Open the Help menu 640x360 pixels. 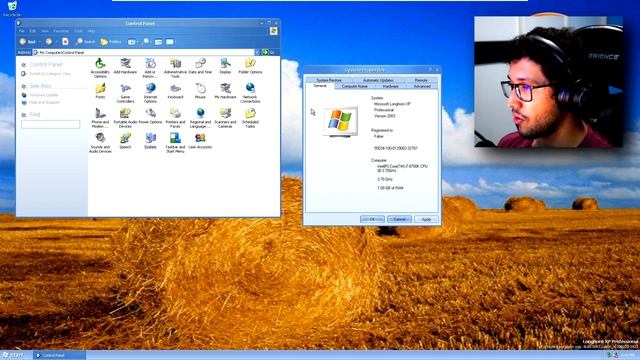point(91,31)
